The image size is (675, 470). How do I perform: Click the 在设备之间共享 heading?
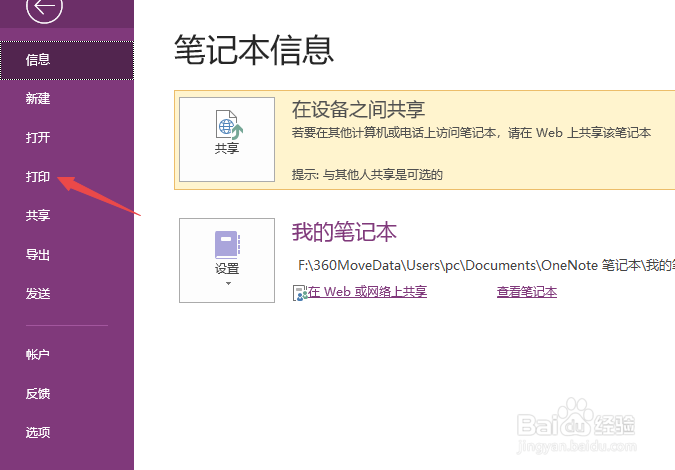[x=358, y=109]
